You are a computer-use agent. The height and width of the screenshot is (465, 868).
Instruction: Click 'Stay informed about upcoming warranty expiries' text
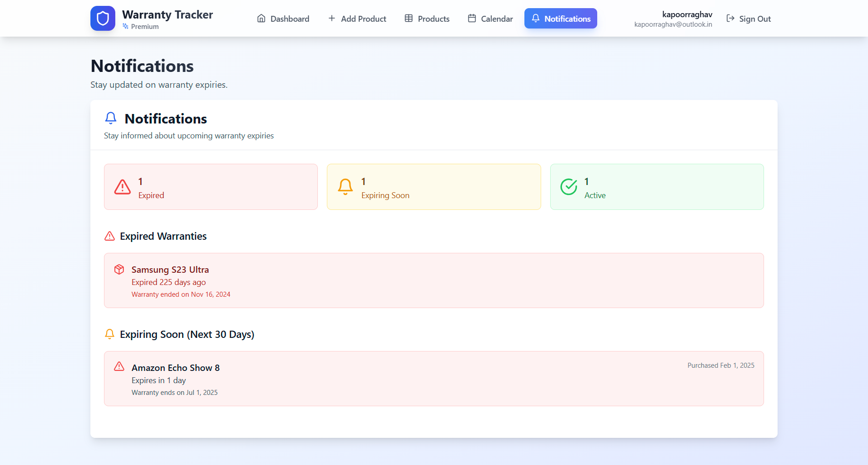[189, 136]
